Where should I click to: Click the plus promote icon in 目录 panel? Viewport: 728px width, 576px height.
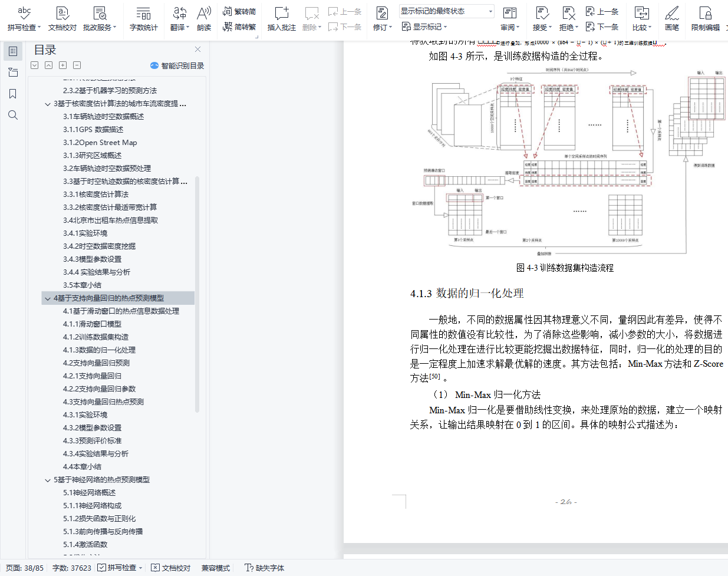coord(63,65)
